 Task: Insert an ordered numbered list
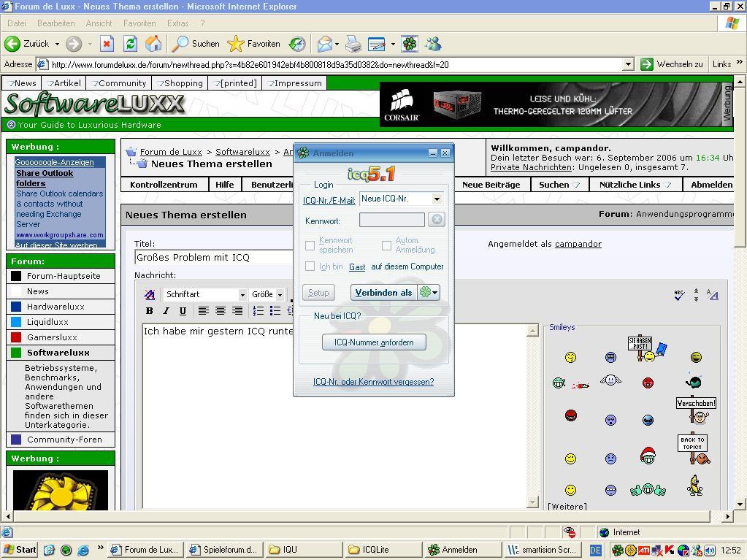(258, 311)
